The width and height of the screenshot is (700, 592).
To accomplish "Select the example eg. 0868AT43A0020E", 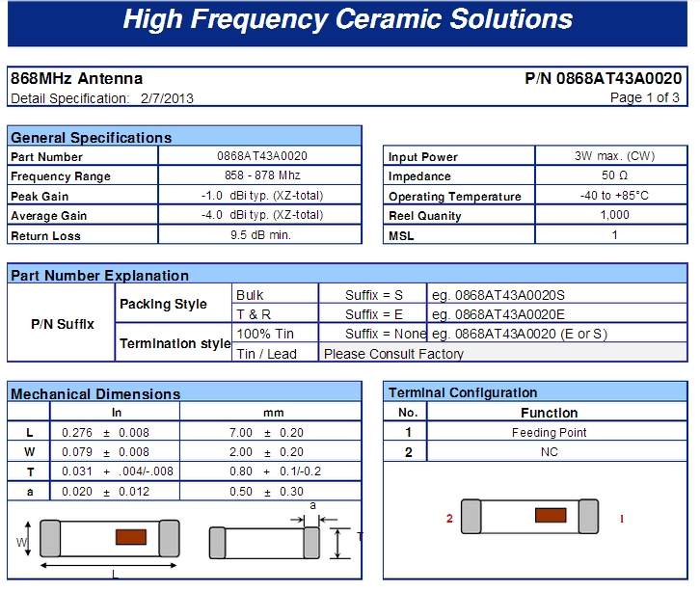I will pos(498,314).
